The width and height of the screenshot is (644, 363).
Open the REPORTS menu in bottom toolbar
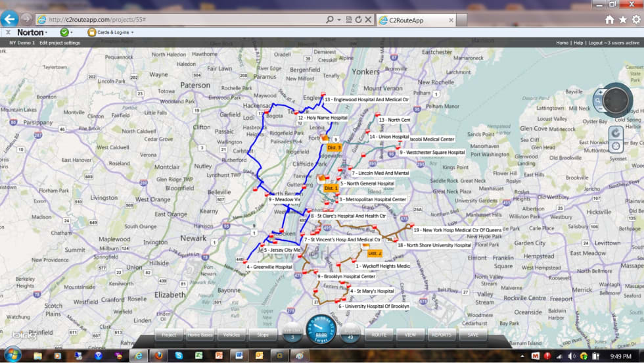click(x=441, y=335)
